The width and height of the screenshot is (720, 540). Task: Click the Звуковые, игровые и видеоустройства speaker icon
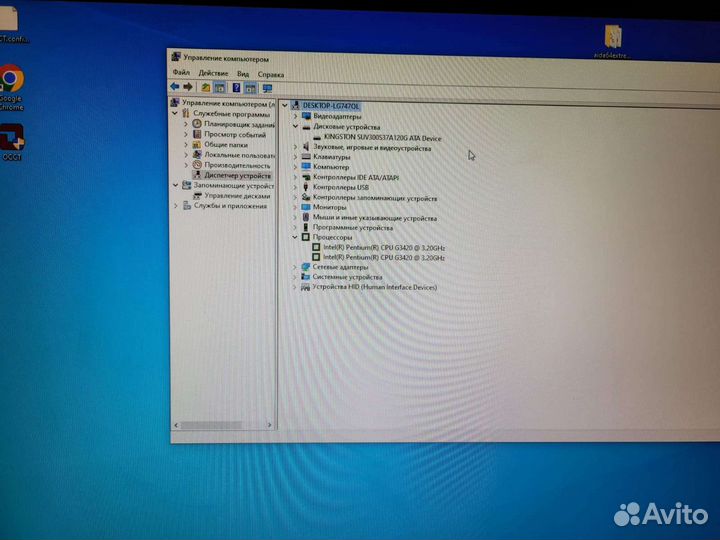306,146
